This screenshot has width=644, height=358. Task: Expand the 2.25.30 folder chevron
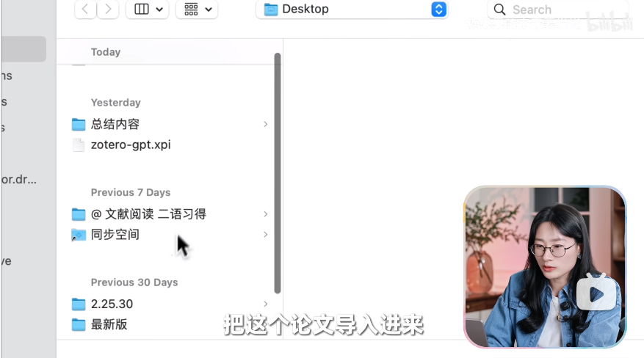[266, 304]
